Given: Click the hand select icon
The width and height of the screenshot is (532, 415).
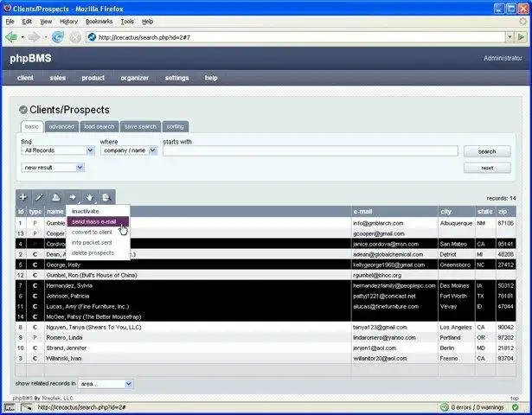Looking at the screenshot, I should pyautogui.click(x=90, y=197).
